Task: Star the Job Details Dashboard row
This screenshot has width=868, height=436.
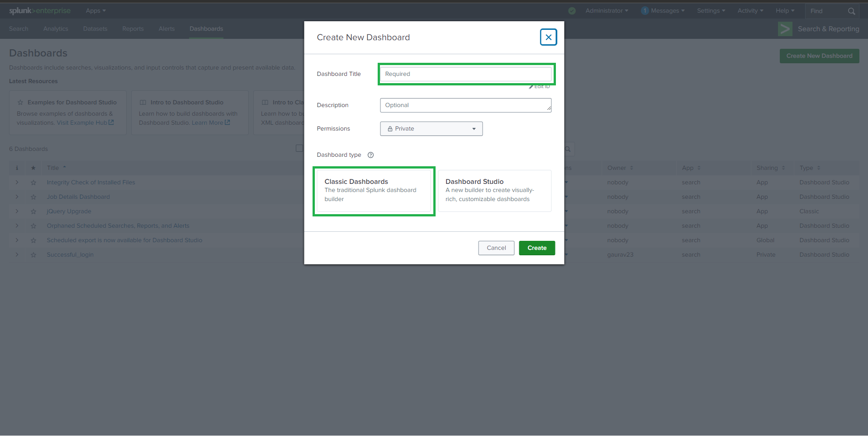Action: (33, 197)
